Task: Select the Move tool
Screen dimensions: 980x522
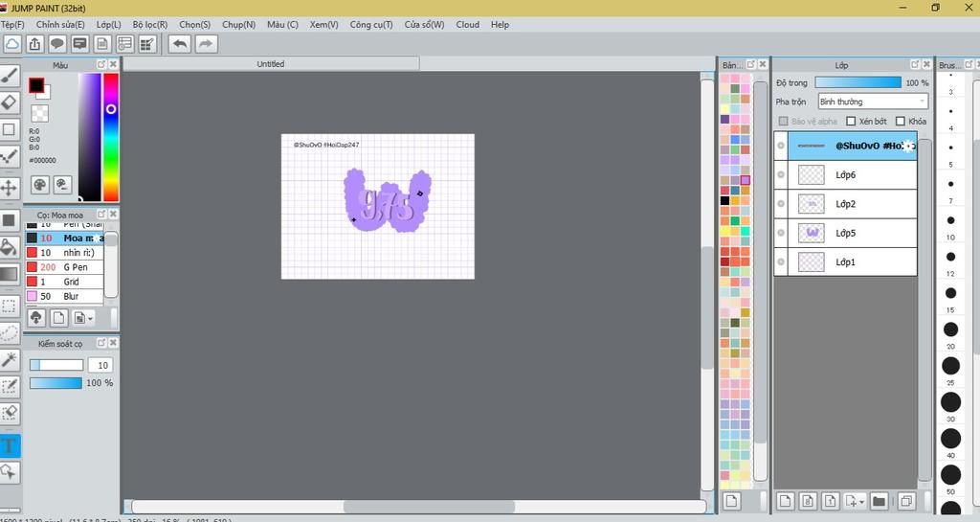Action: 9,188
